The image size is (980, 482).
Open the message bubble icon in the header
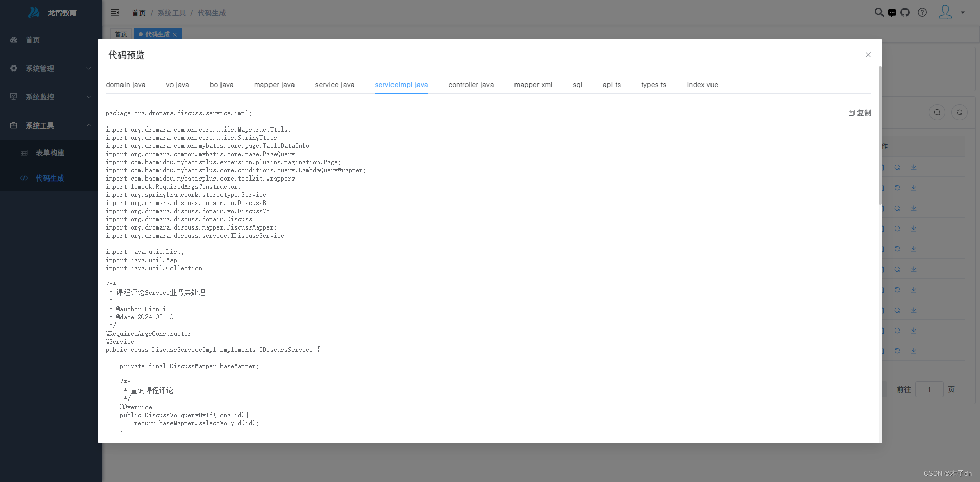click(892, 13)
